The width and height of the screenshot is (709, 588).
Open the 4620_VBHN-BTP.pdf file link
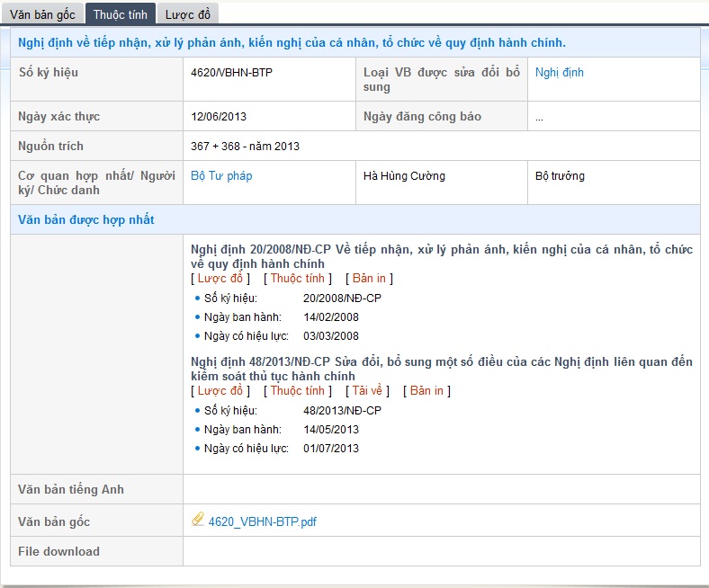point(262,521)
